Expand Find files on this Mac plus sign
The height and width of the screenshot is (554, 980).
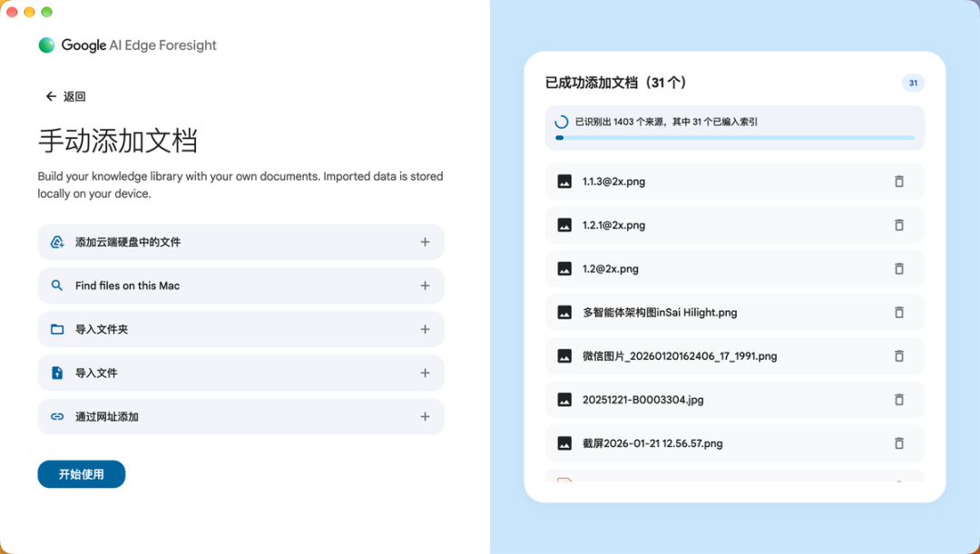click(425, 286)
